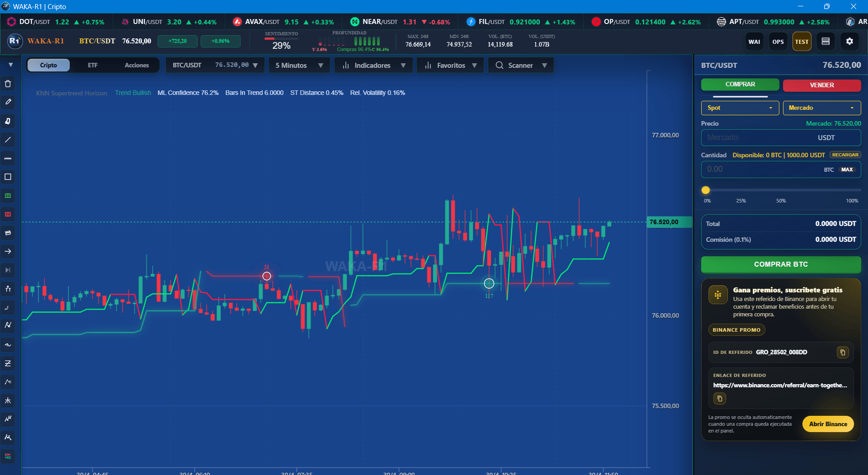The height and width of the screenshot is (475, 868).
Task: Click the Abrir Binance button
Action: point(828,424)
